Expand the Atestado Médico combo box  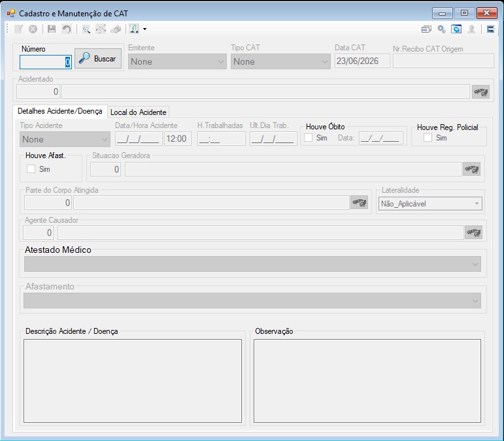click(252, 264)
